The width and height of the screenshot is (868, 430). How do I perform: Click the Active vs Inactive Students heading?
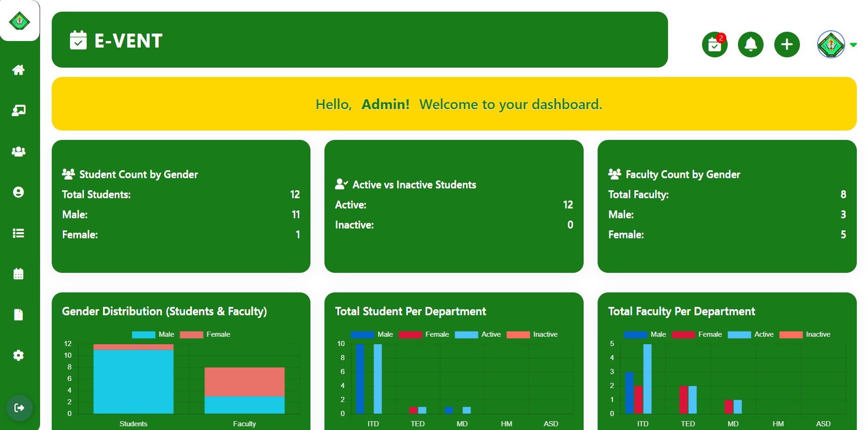(x=414, y=185)
